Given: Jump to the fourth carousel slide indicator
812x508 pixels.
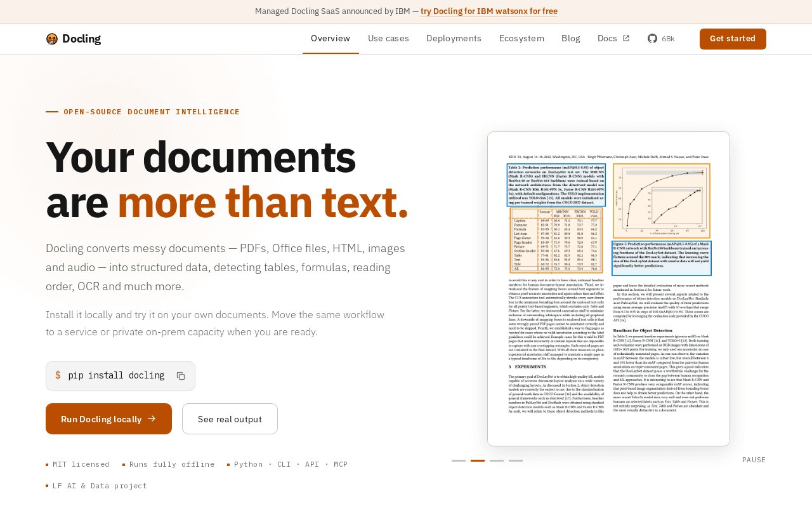Looking at the screenshot, I should (516, 460).
